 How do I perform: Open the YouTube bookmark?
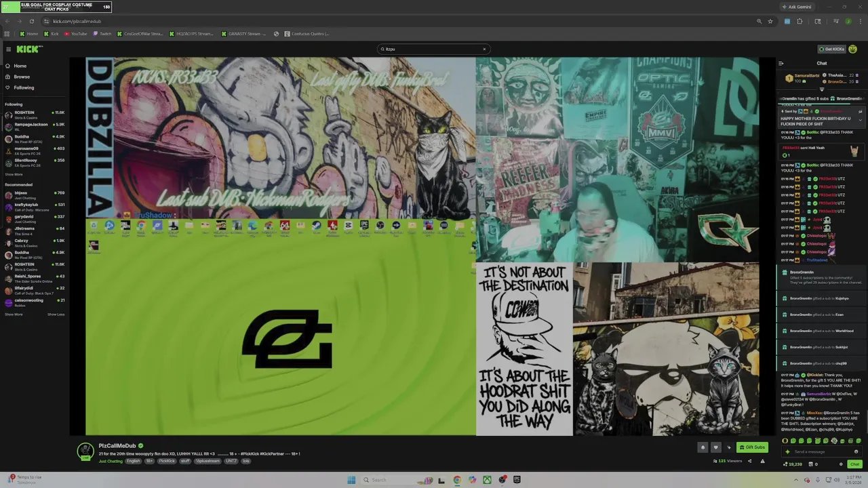click(76, 33)
